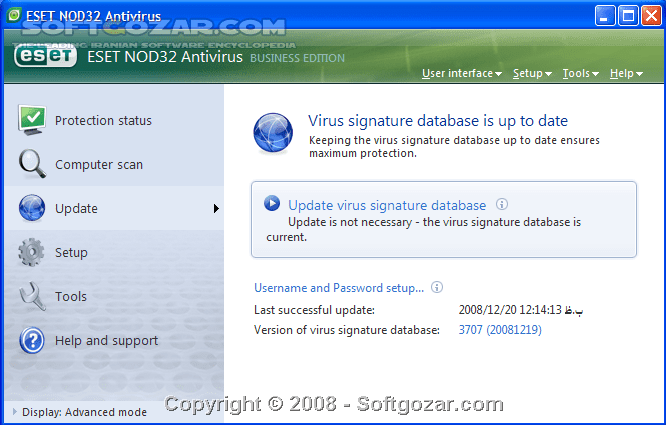Viewport: 666px width, 425px height.
Task: Open the Help dropdown menu
Action: tap(626, 73)
